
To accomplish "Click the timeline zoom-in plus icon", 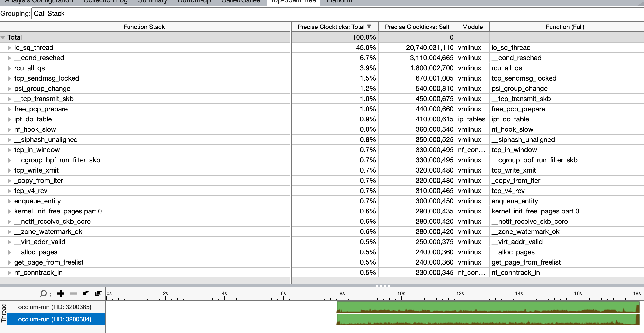I will coord(61,294).
